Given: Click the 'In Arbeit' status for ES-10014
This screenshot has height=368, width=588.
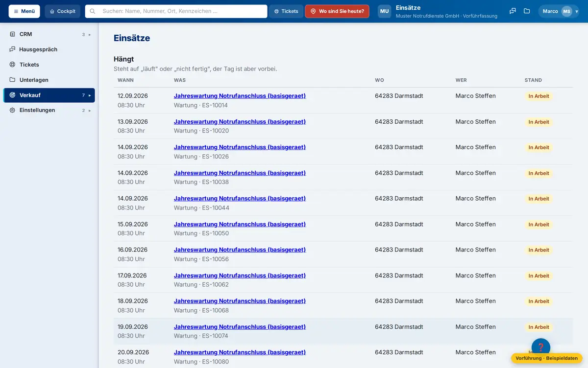Looking at the screenshot, I should [x=539, y=96].
